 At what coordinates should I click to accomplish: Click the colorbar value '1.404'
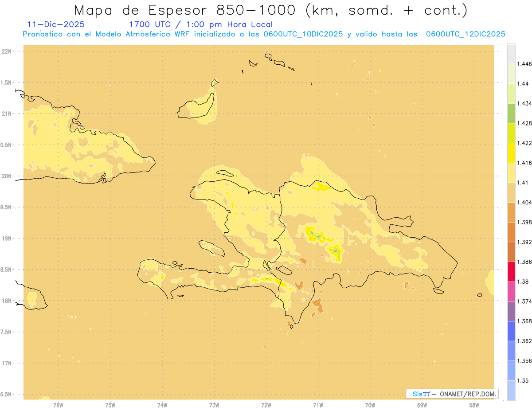(x=525, y=202)
